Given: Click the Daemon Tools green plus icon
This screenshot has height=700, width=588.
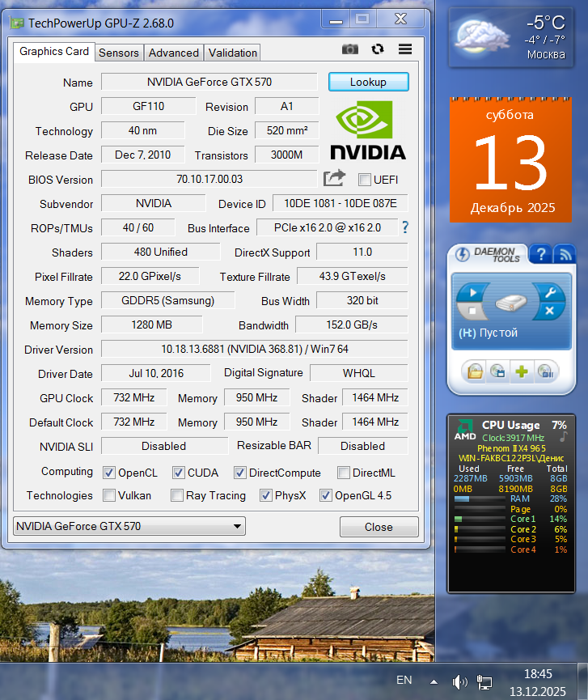Looking at the screenshot, I should (x=521, y=371).
